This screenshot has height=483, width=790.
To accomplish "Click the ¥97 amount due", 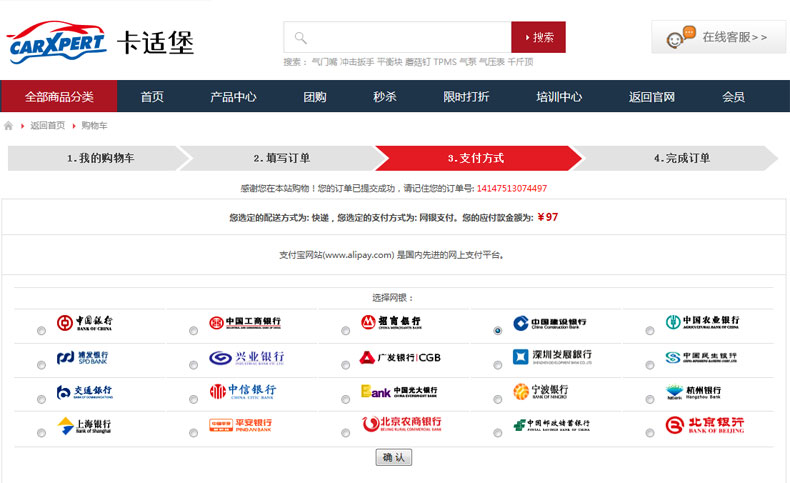I will pos(548,217).
